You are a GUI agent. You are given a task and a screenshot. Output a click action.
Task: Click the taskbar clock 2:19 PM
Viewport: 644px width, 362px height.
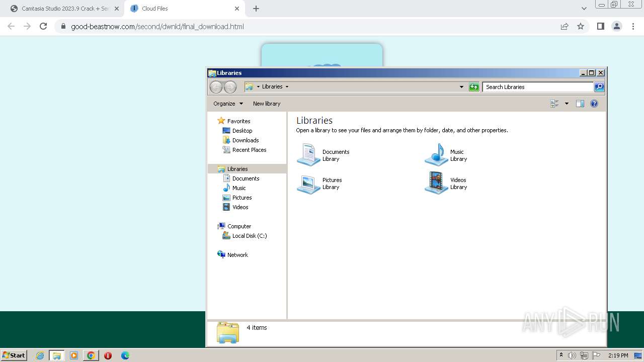pyautogui.click(x=618, y=355)
